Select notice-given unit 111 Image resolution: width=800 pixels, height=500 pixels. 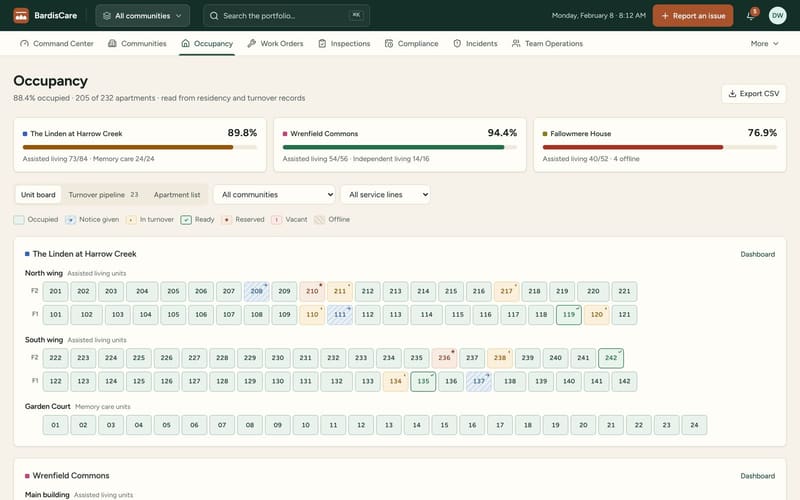coord(340,315)
